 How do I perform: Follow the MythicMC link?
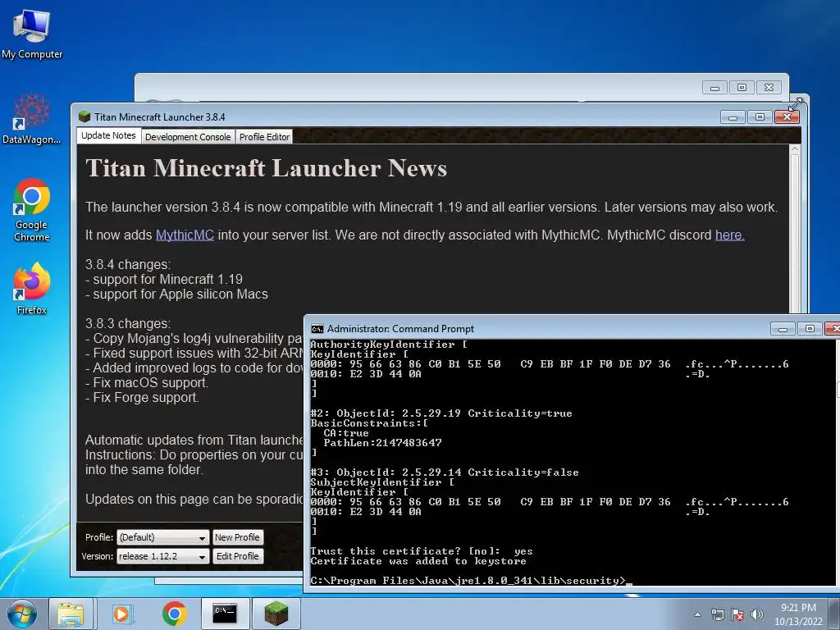(x=185, y=235)
